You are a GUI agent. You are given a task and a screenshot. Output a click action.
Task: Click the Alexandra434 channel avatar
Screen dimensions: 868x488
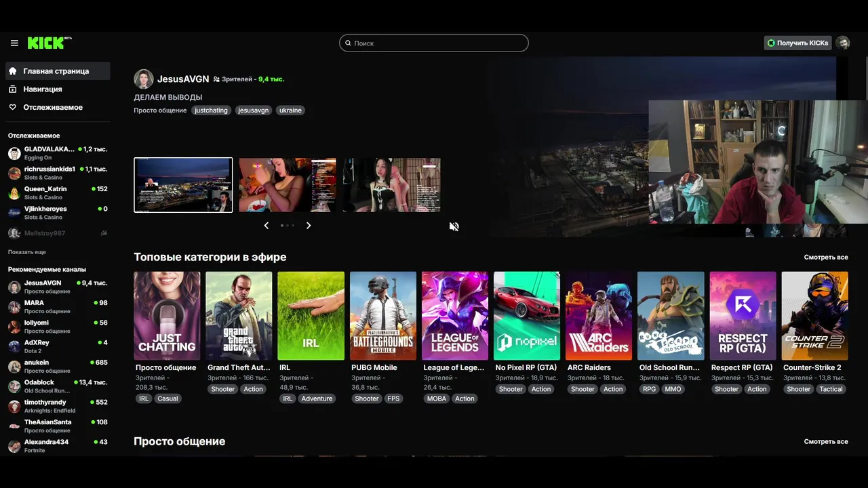[14, 446]
